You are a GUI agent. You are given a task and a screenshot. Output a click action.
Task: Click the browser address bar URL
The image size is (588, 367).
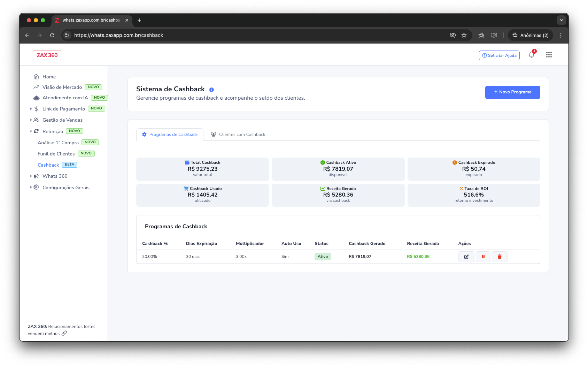coord(118,35)
